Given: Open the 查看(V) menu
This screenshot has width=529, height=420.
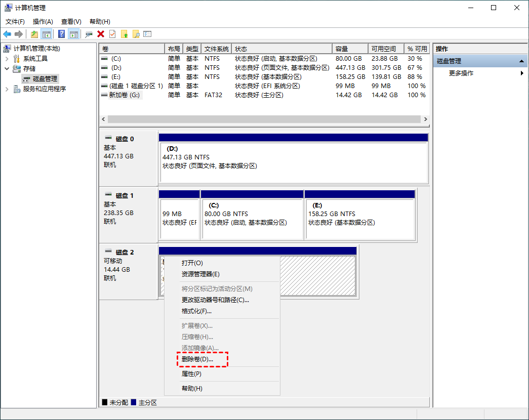Looking at the screenshot, I should [x=71, y=22].
